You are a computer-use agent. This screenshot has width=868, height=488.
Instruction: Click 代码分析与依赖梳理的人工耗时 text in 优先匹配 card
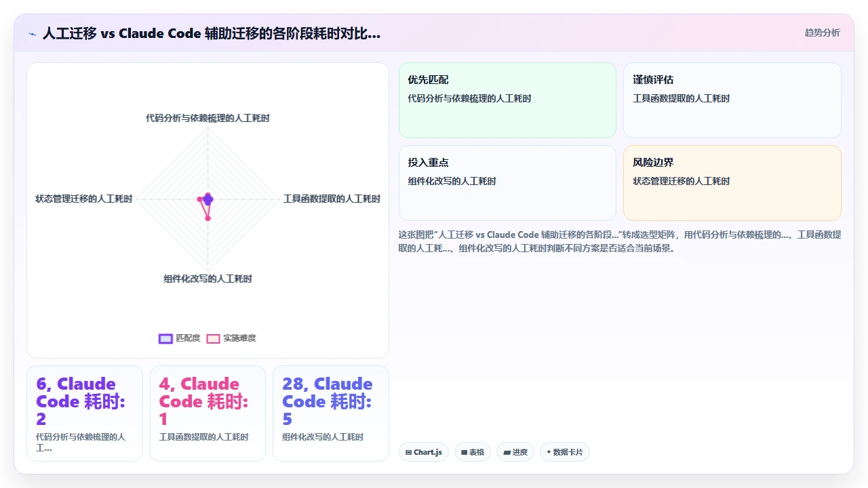[469, 98]
